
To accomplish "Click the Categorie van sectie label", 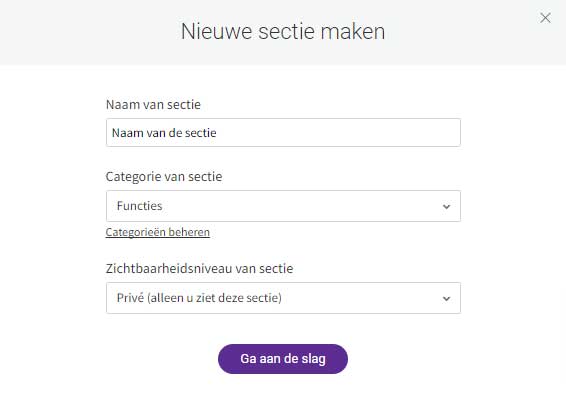I will pos(164,177).
